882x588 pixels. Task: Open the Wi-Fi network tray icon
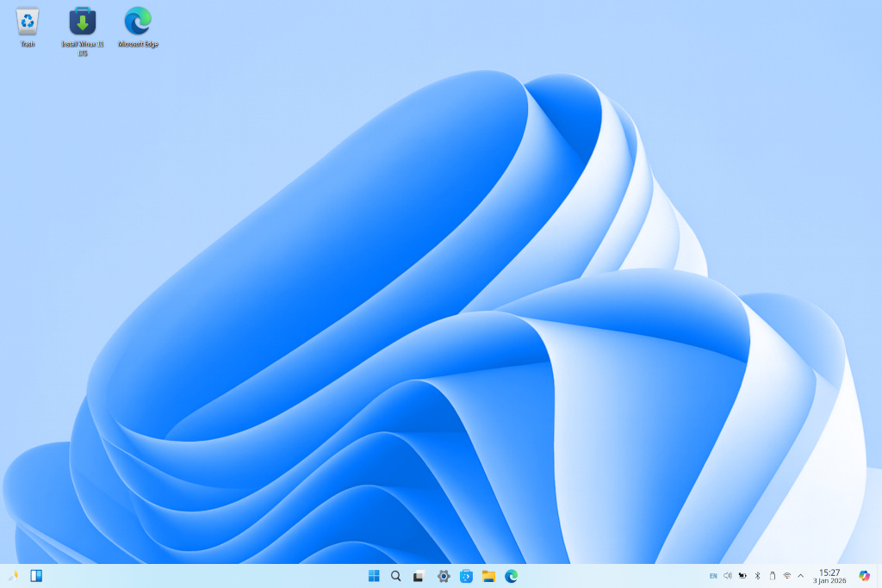(x=786, y=576)
